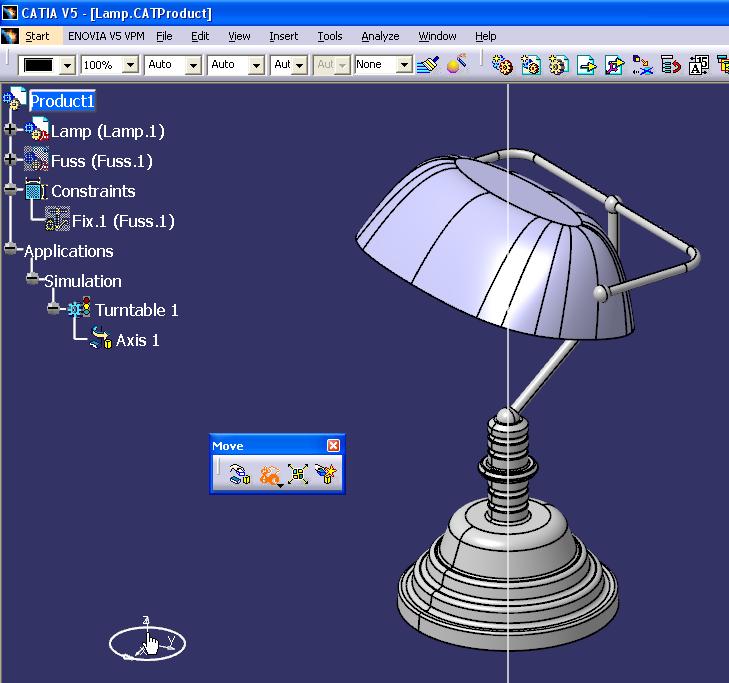Click the Graph Tree Reordering icon
729x683 pixels.
click(670, 65)
